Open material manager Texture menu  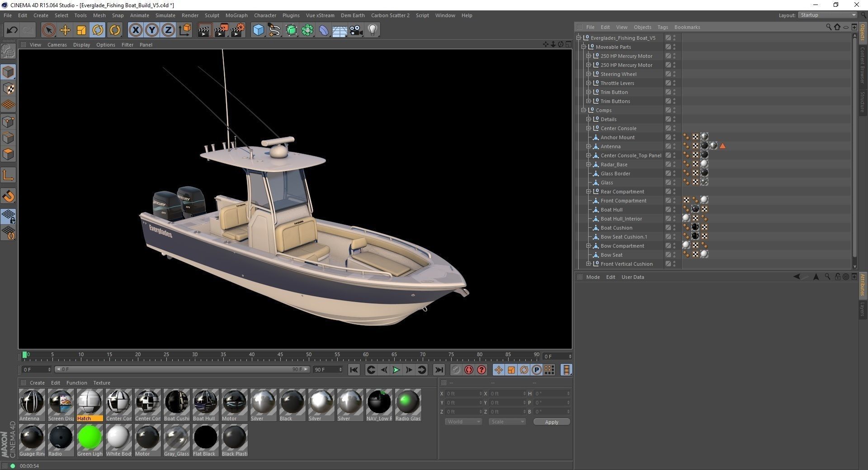[x=102, y=383]
